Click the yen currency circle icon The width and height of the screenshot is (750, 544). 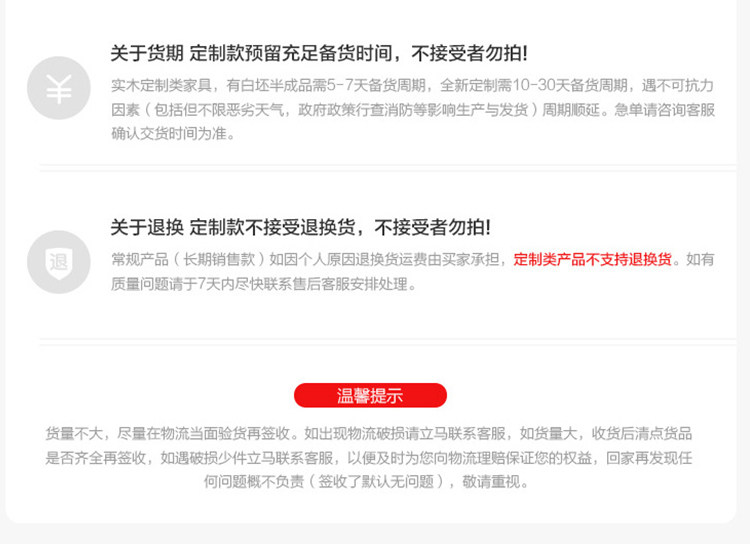[59, 88]
